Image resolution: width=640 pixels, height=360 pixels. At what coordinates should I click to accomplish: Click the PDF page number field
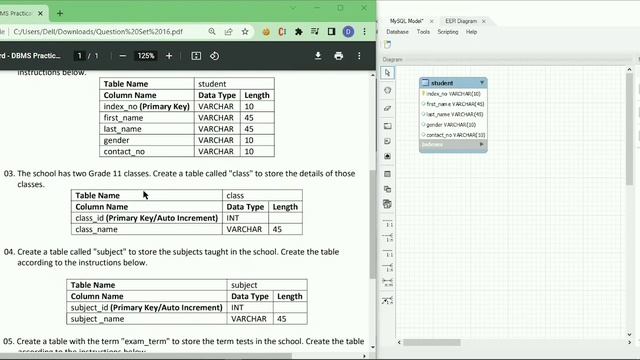[x=80, y=56]
